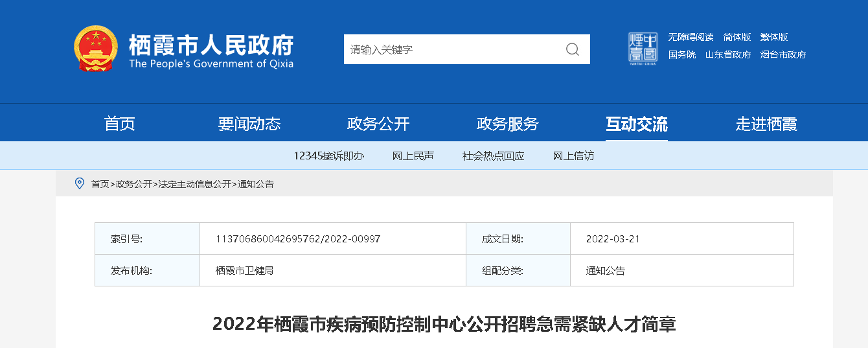Click the 无障碍阅读 accessibility link
This screenshot has height=348, width=868.
point(691,37)
